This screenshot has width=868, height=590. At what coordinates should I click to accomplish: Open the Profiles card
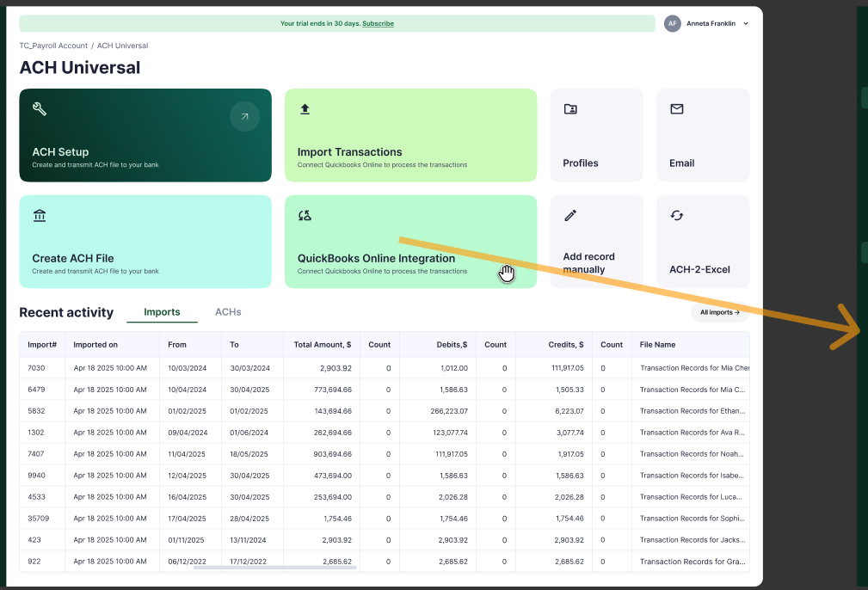pyautogui.click(x=597, y=135)
